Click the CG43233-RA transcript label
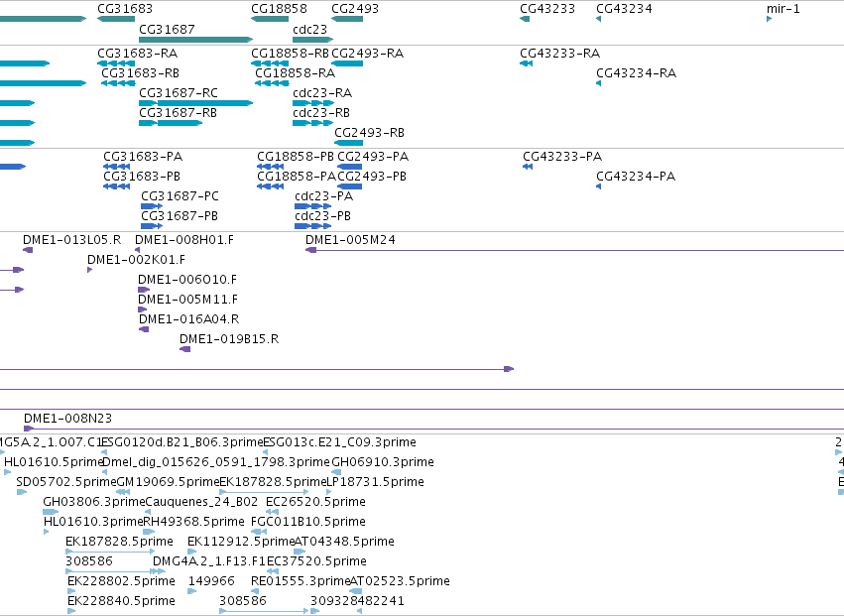 tap(559, 54)
